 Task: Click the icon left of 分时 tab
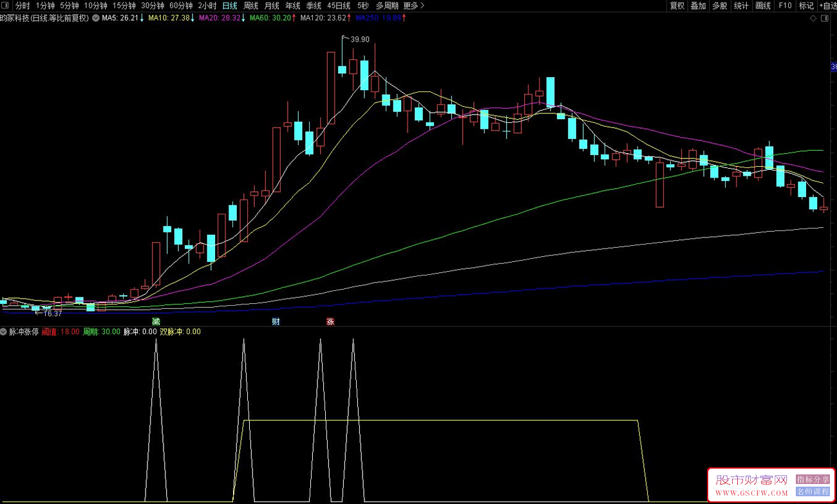[6, 6]
